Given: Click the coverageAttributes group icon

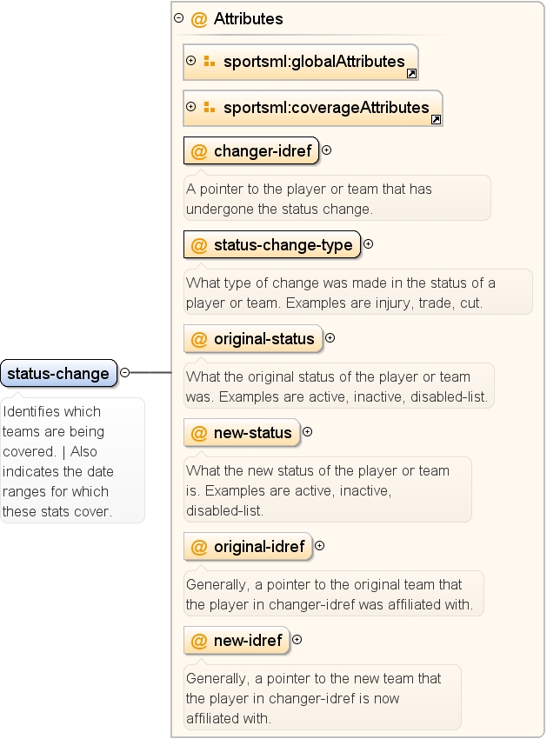Looking at the screenshot, I should [x=210, y=107].
